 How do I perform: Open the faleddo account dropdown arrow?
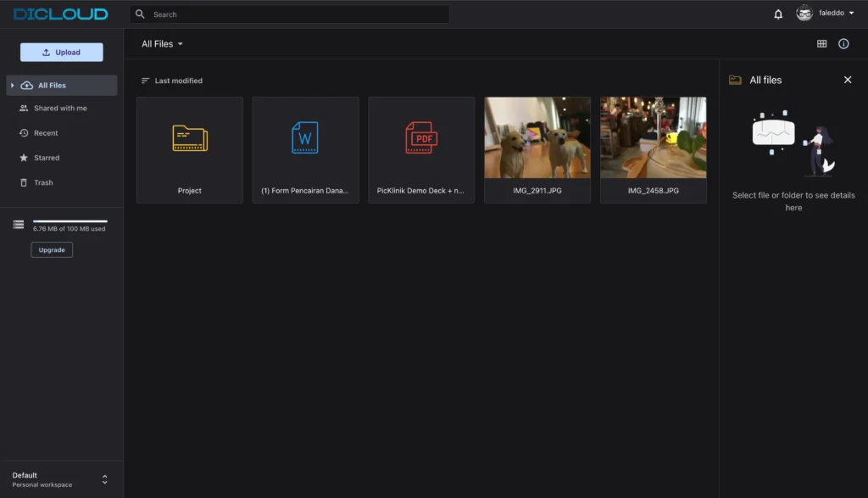pos(851,14)
